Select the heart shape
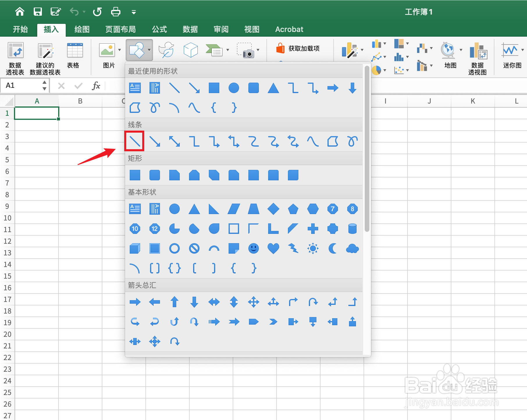The image size is (527, 420). 273,248
